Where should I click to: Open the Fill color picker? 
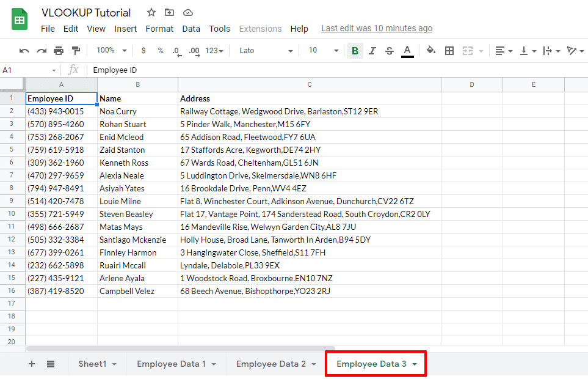431,51
